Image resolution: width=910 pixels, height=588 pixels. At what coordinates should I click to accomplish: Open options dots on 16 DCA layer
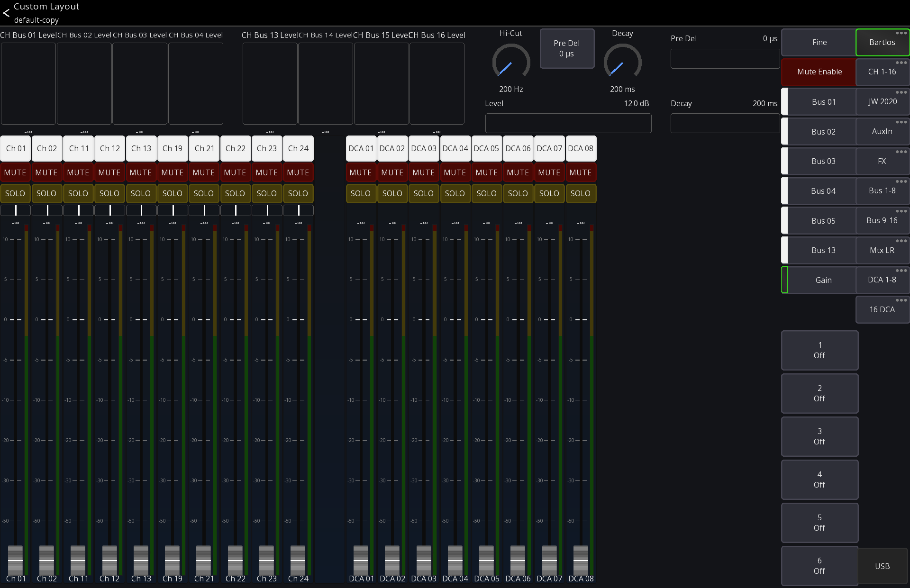901,300
